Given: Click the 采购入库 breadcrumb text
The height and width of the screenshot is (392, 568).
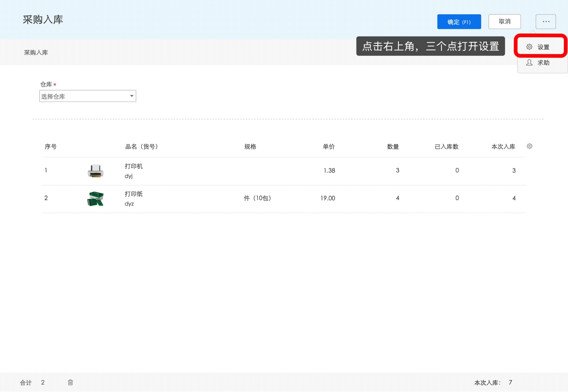Looking at the screenshot, I should click(36, 52).
